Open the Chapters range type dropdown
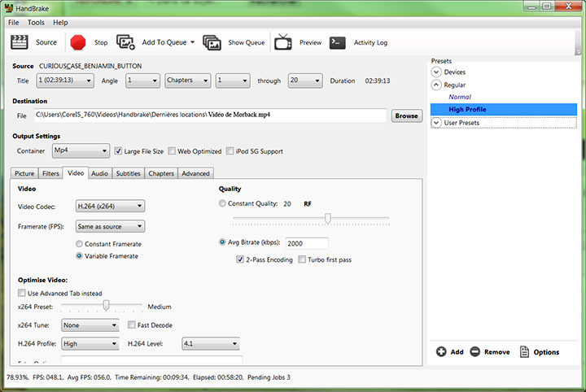 (188, 81)
